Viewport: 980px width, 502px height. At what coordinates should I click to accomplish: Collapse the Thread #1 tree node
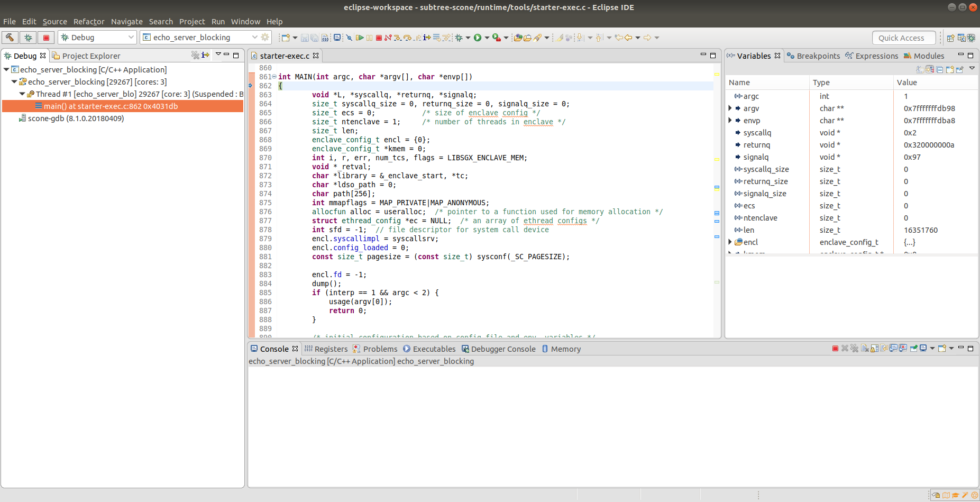(22, 94)
